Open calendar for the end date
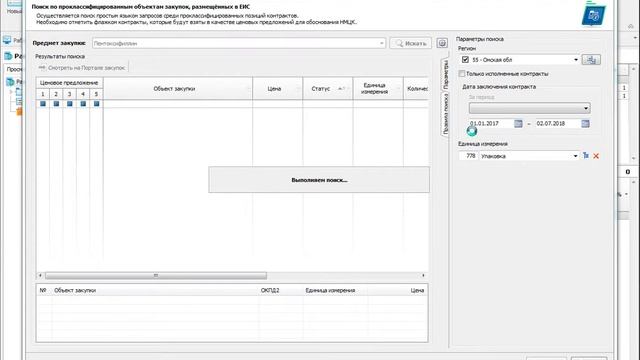Image resolution: width=640 pixels, height=360 pixels. (x=585, y=124)
